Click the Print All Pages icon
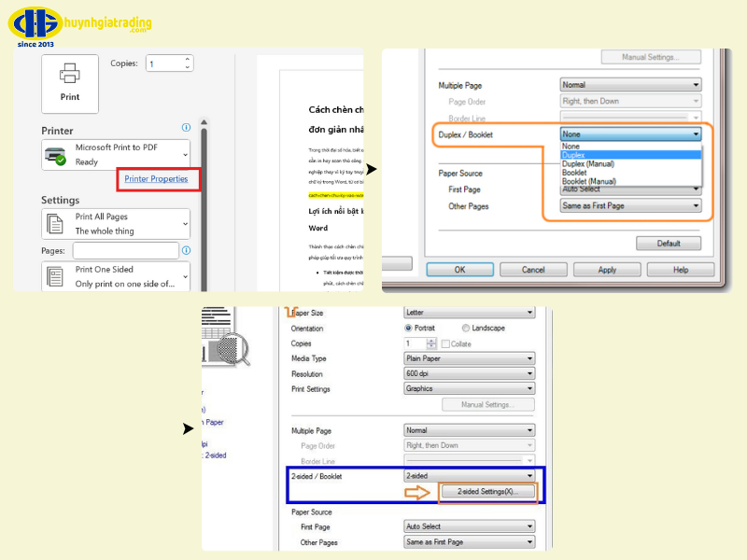This screenshot has width=747, height=560. pyautogui.click(x=56, y=224)
